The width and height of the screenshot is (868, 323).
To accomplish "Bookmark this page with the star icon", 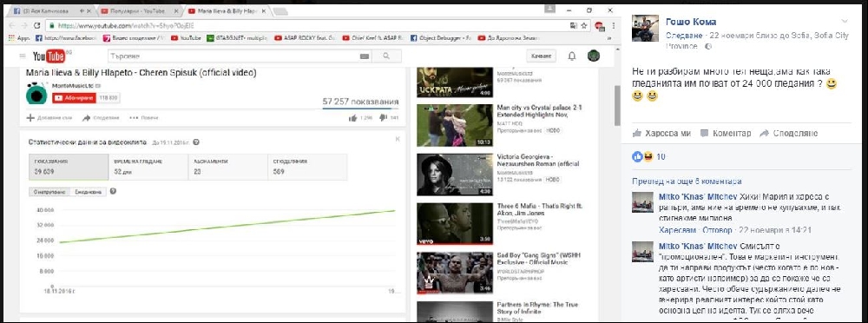I will pos(583,25).
